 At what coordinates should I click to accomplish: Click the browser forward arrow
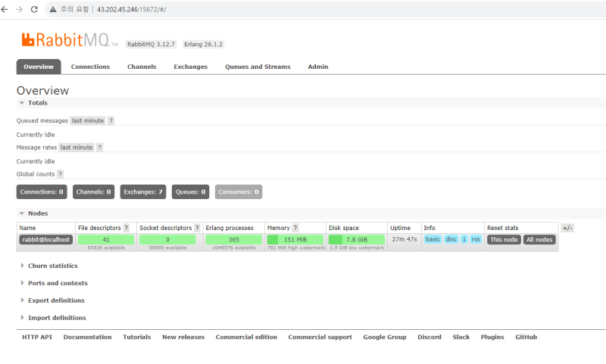coord(20,9)
